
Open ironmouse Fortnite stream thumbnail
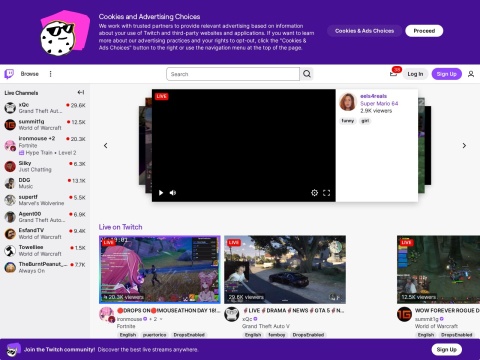pyautogui.click(x=160, y=270)
